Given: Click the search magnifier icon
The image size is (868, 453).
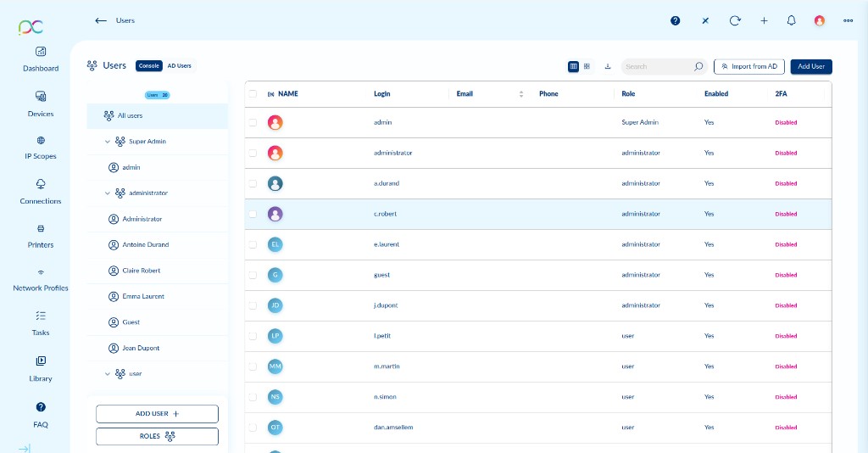Looking at the screenshot, I should click(x=698, y=66).
